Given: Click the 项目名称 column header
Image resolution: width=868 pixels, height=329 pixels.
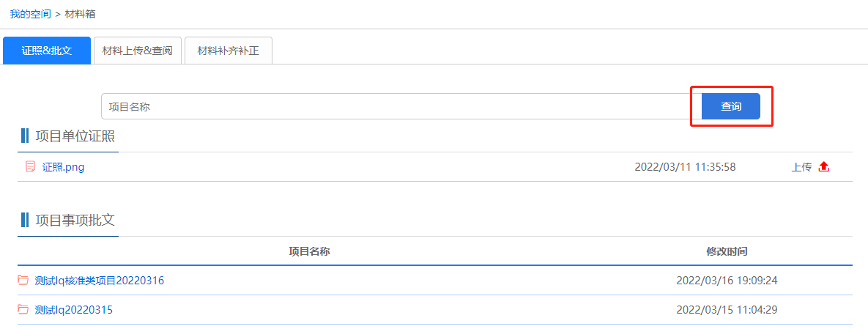Looking at the screenshot, I should [309, 251].
